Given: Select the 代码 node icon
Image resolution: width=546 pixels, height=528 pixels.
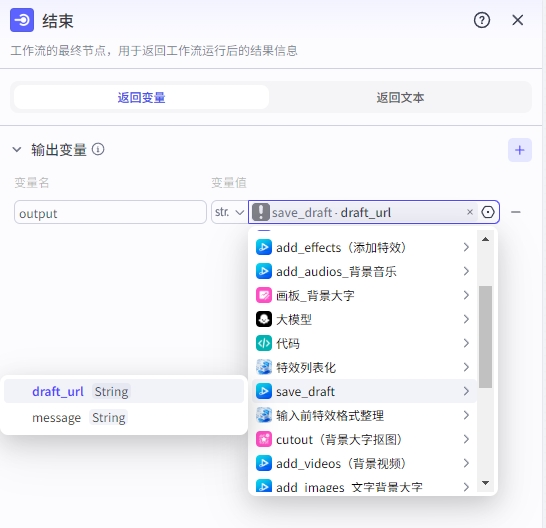Looking at the screenshot, I should [264, 343].
